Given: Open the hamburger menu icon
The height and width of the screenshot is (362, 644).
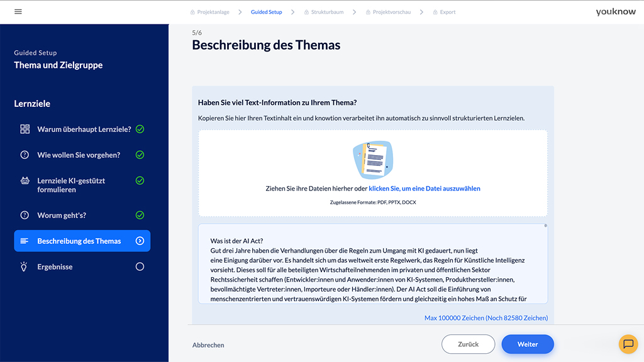Looking at the screenshot, I should coord(18,11).
